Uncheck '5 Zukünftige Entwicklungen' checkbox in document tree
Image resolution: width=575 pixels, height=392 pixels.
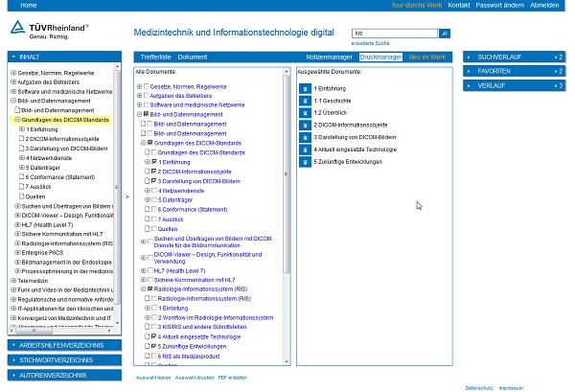click(x=154, y=346)
